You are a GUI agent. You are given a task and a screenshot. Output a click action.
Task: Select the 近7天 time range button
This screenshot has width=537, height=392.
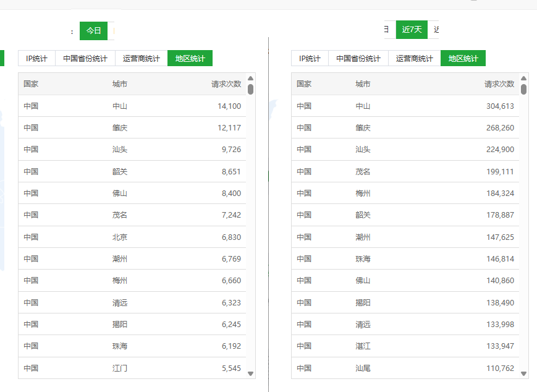(x=412, y=30)
